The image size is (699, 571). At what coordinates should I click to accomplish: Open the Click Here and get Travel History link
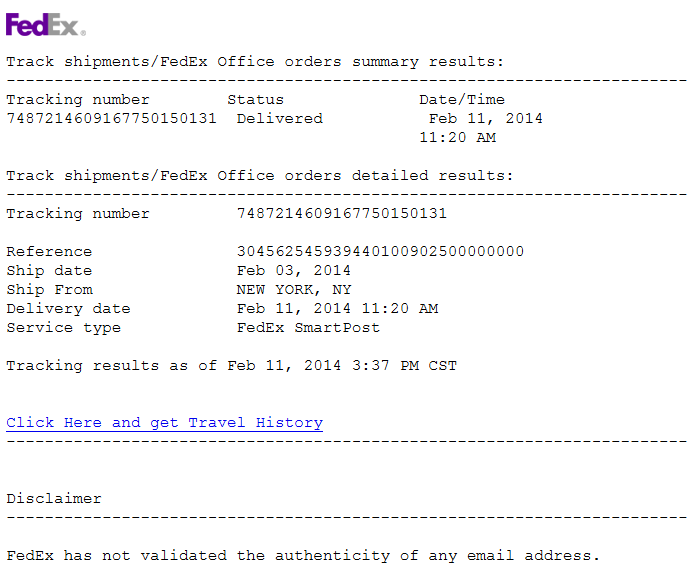tap(164, 423)
